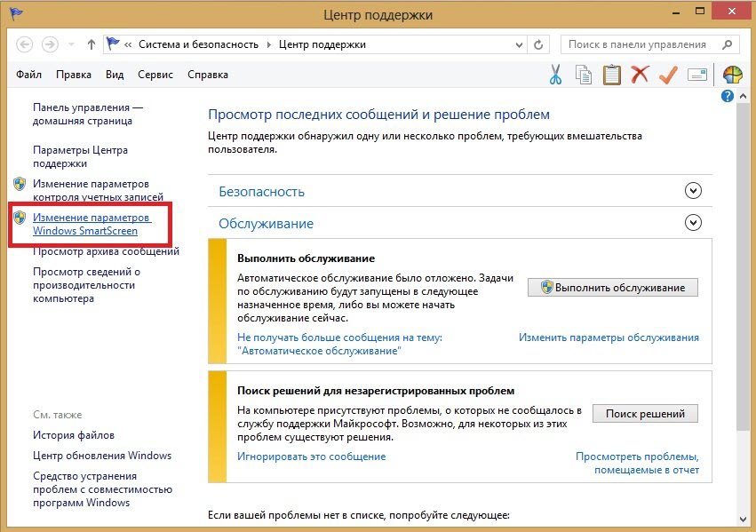Open Изменение параметров Windows SmartScreen link
This screenshot has height=532, width=756.
[92, 224]
